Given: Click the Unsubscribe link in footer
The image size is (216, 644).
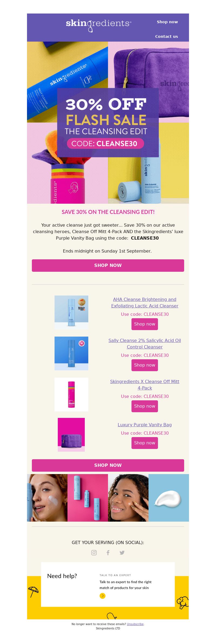Looking at the screenshot, I should click(135, 624).
